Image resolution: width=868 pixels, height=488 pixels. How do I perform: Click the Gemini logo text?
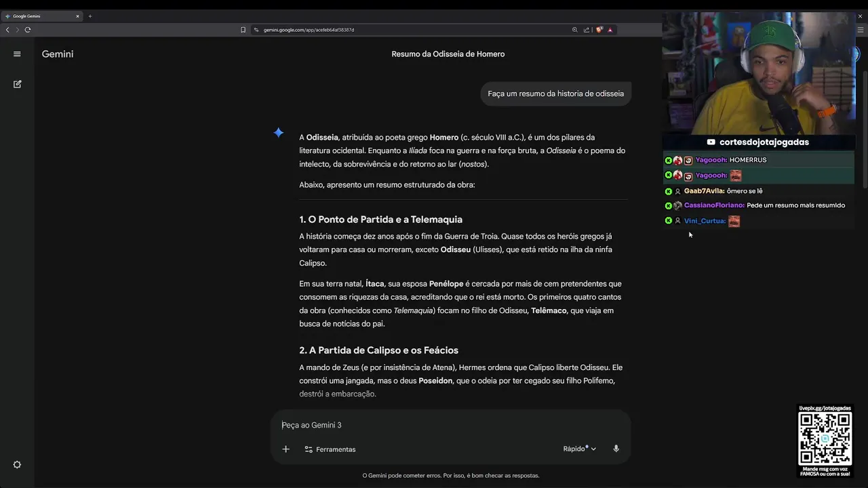point(58,54)
